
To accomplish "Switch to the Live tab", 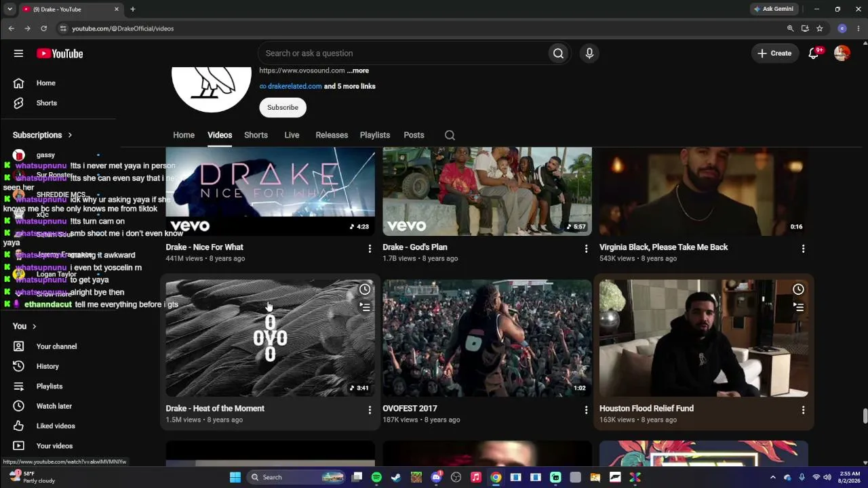I will tap(292, 135).
